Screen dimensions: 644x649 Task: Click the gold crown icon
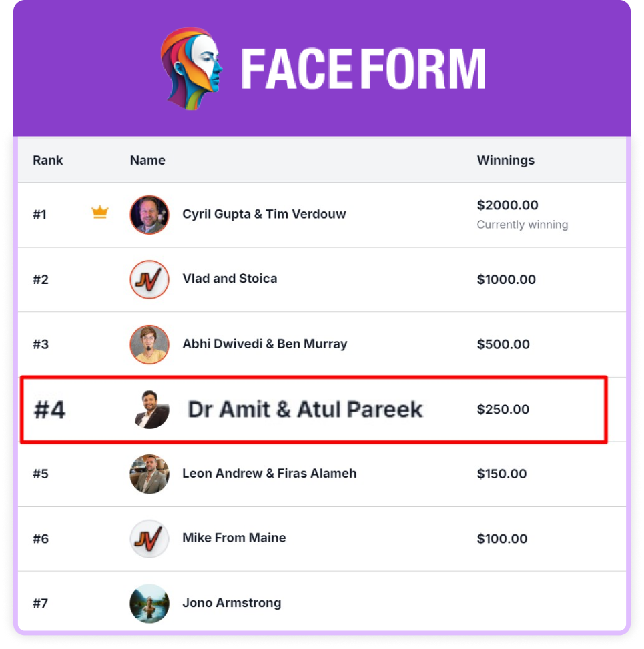point(100,213)
